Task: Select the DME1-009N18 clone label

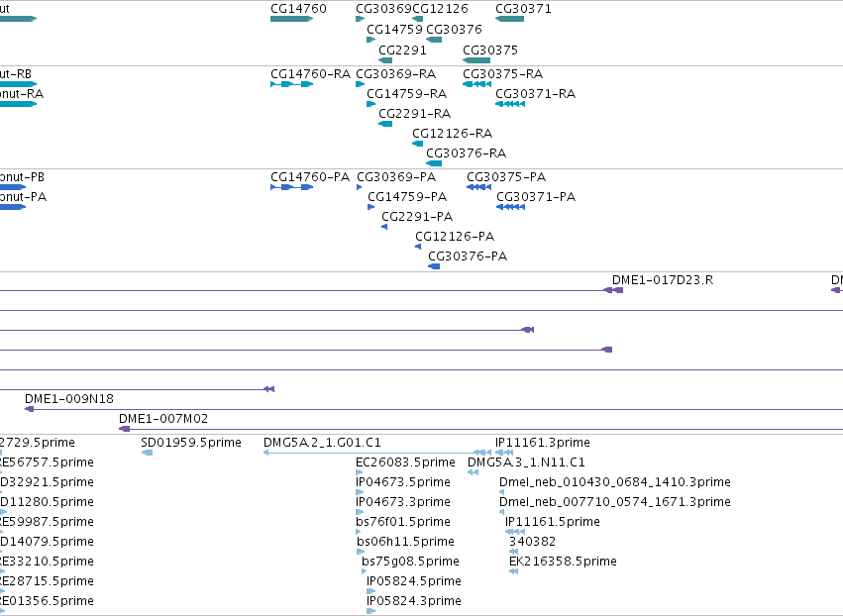Action: [69, 399]
